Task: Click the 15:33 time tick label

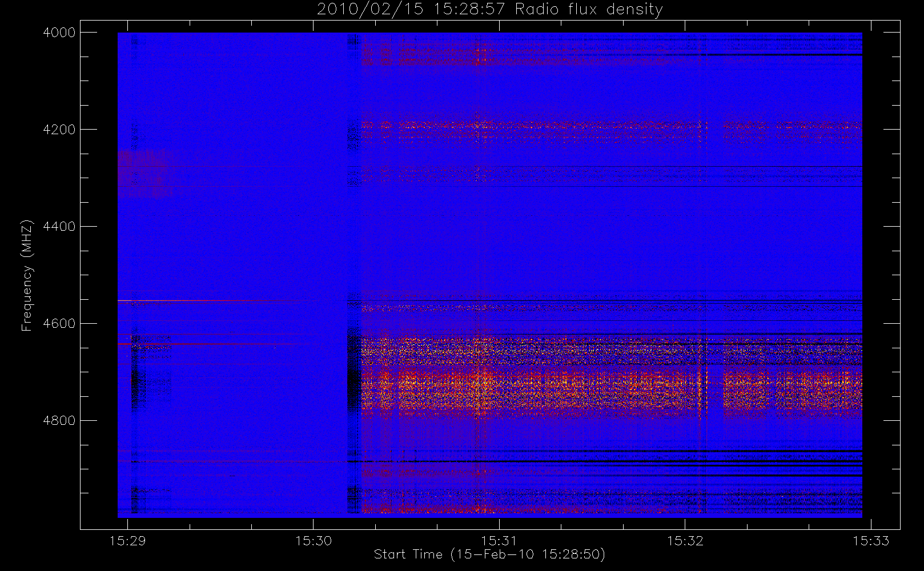Action: point(871,541)
